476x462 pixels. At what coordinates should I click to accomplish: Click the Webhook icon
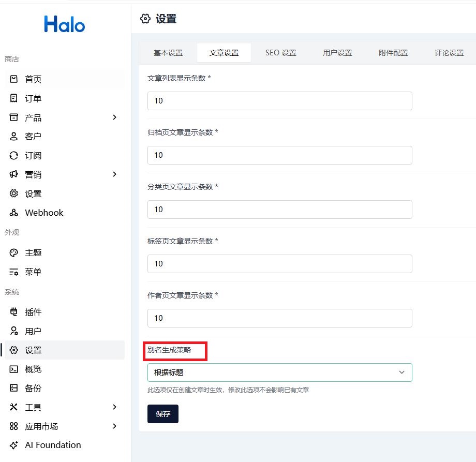(13, 213)
